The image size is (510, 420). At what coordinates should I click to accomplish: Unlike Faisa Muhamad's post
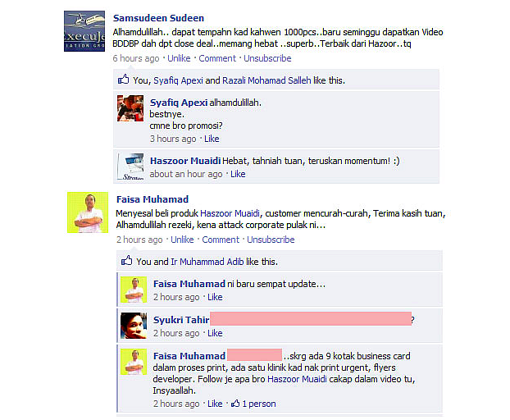[182, 240]
